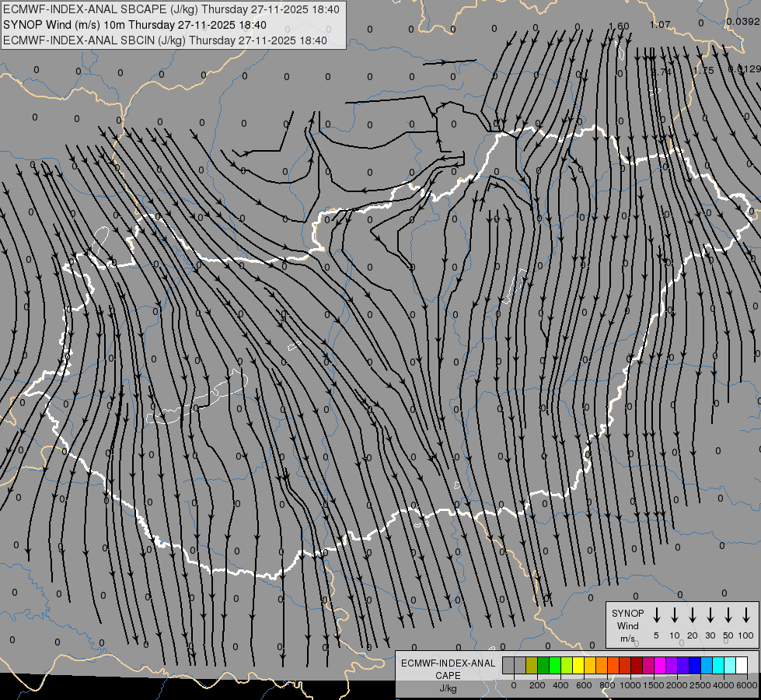Viewport: 761px width, 700px height.
Task: Click the map value '0.0129'
Action: coord(745,69)
